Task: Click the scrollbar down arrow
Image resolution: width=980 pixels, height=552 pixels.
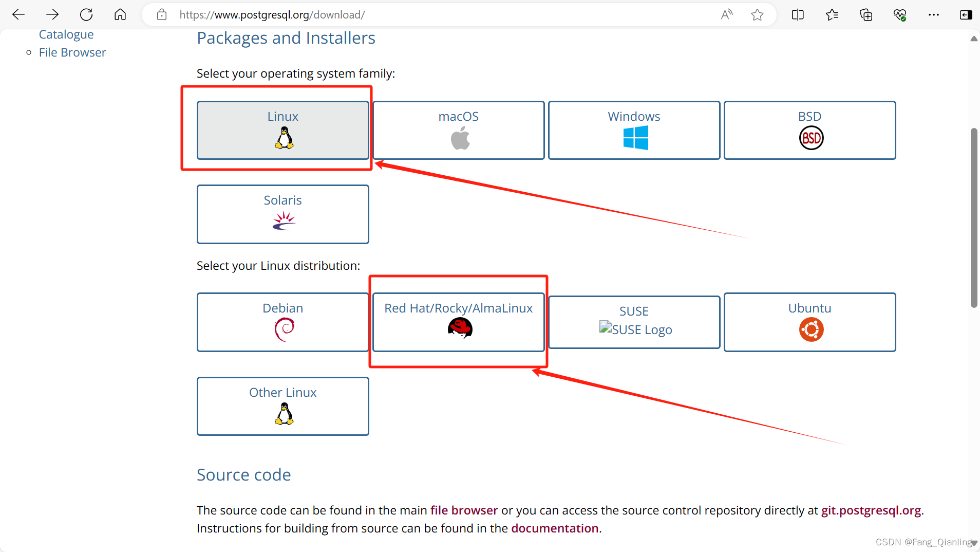Action: pos(974,543)
